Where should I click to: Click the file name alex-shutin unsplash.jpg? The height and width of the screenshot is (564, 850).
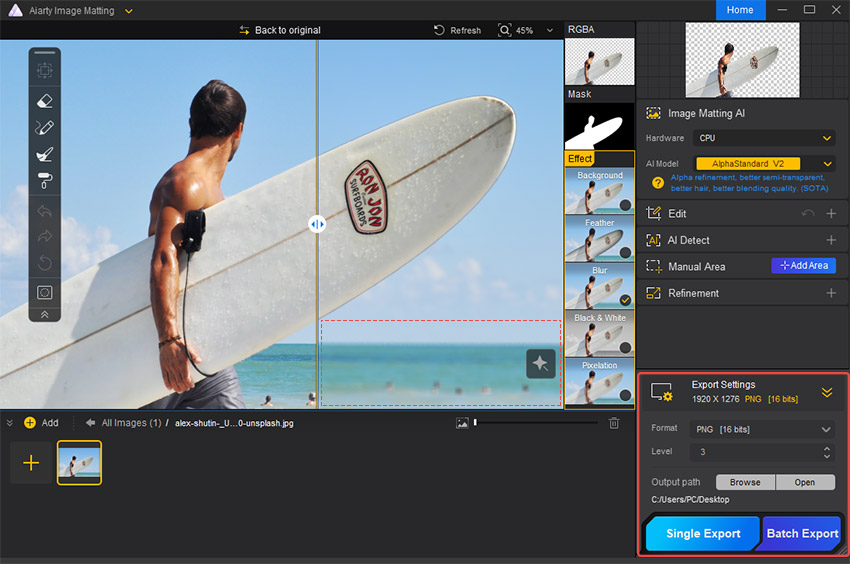click(x=234, y=423)
